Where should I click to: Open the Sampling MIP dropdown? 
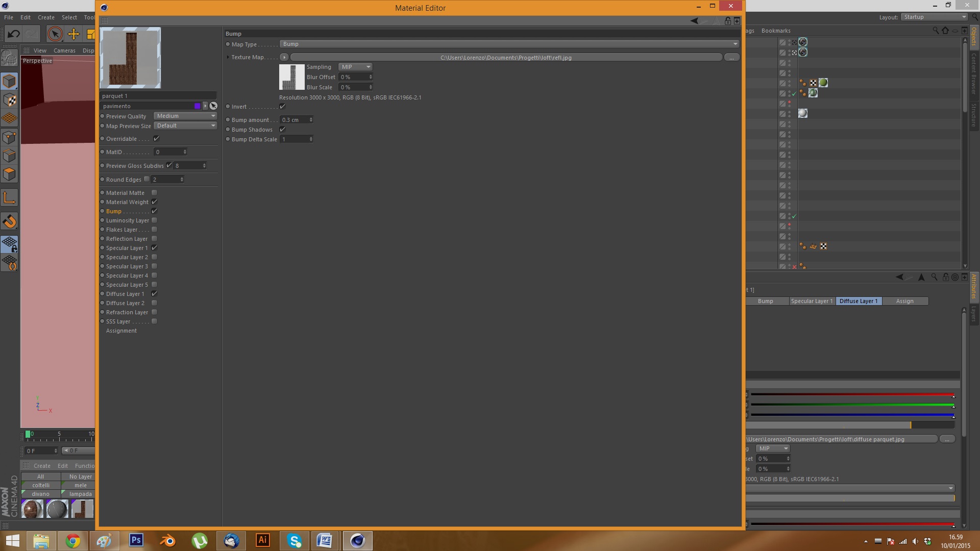pyautogui.click(x=355, y=67)
